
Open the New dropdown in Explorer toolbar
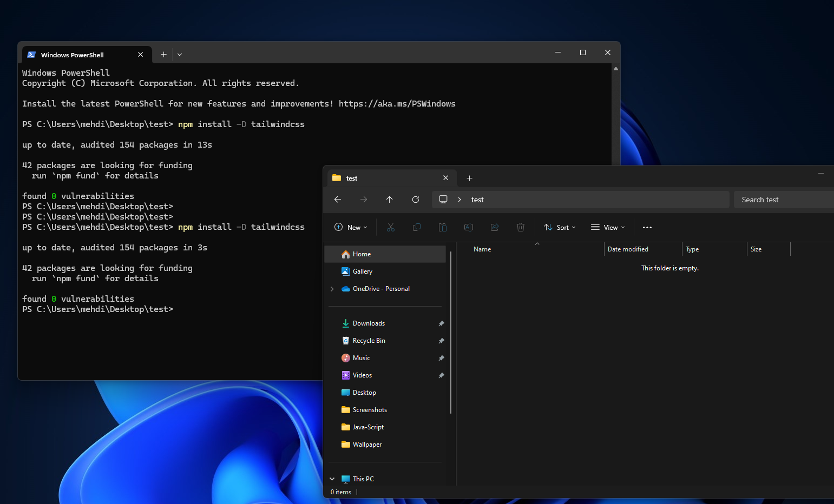pos(351,227)
